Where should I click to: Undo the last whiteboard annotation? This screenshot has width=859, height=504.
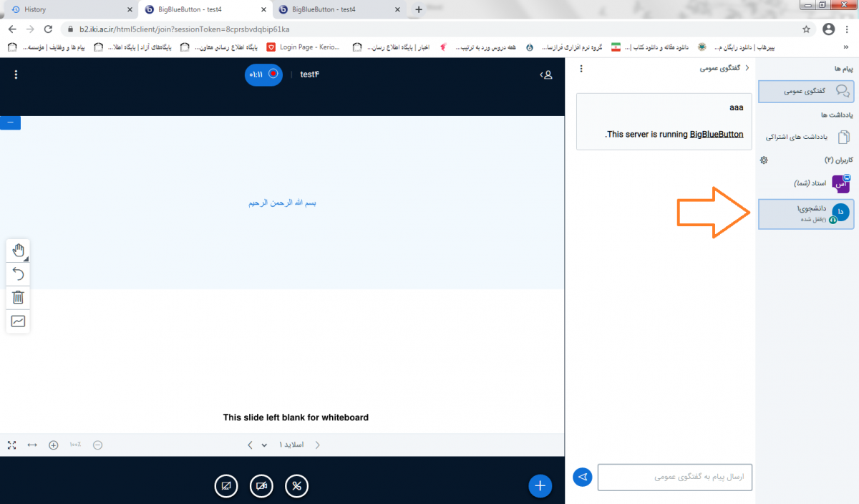pos(18,273)
